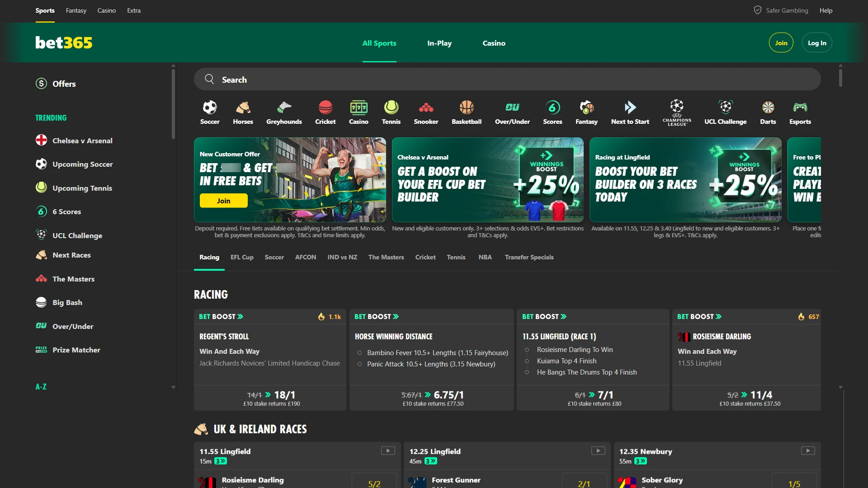Open the Transfer Specials tab
Image resolution: width=868 pixels, height=488 pixels.
[529, 257]
